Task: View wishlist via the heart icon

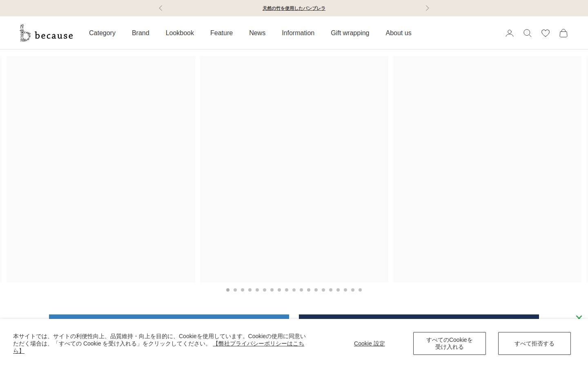Action: (546, 33)
